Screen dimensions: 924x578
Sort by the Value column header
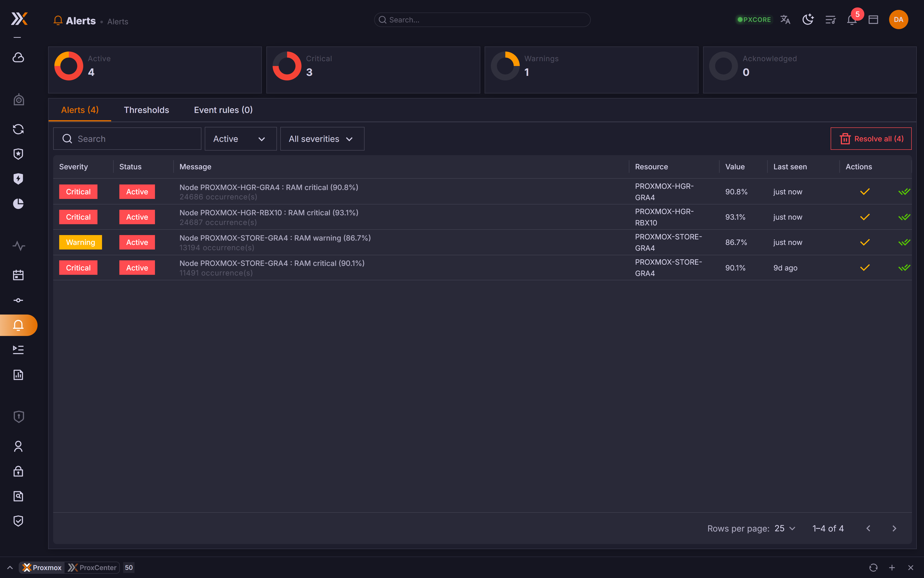point(735,167)
